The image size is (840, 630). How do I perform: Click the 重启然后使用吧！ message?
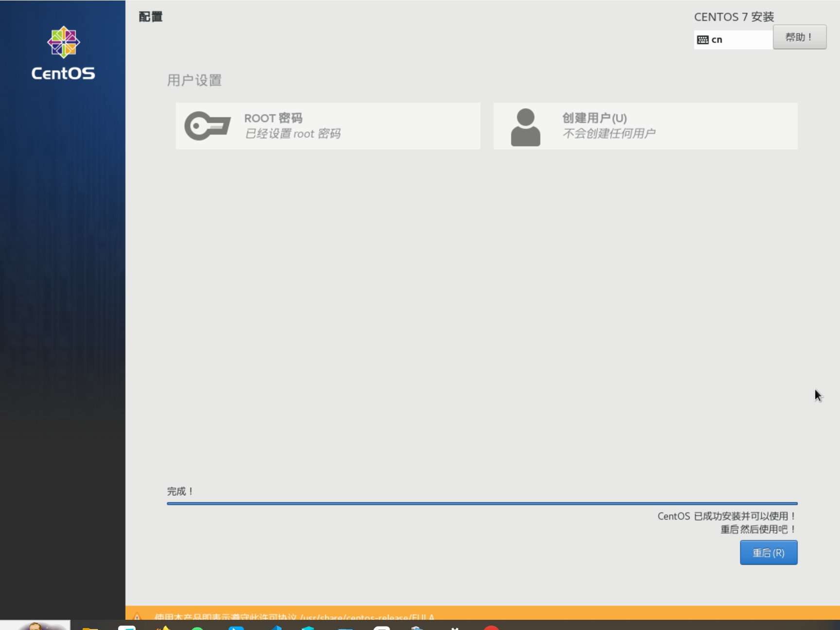pyautogui.click(x=758, y=529)
